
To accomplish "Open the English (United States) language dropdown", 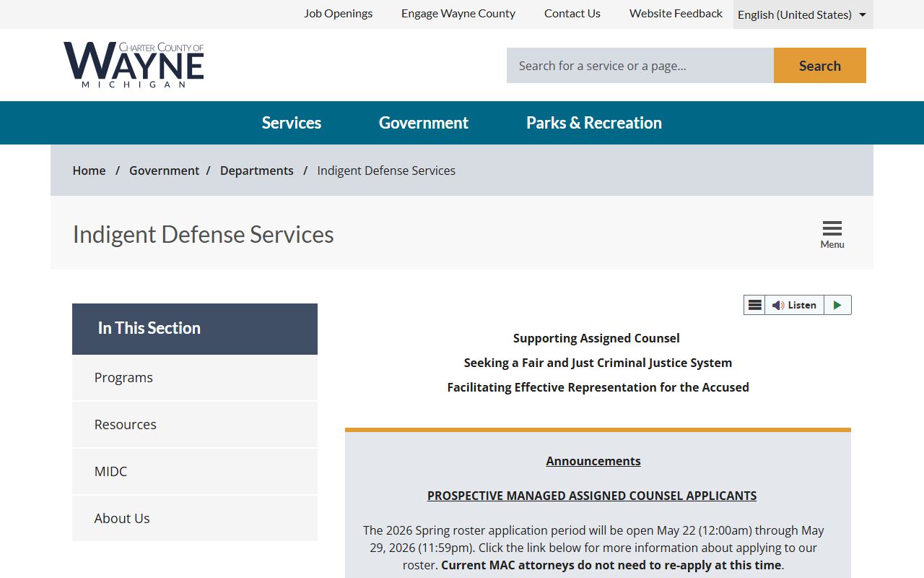I will (x=803, y=14).
